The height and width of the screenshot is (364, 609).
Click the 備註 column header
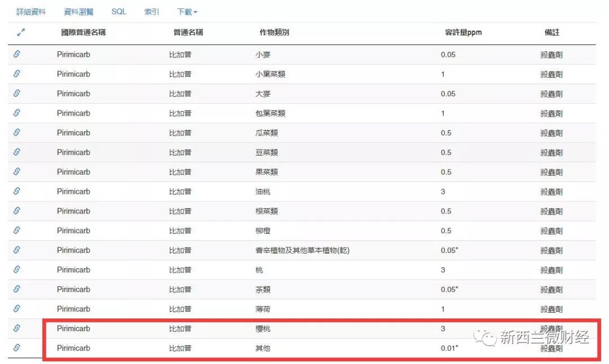tap(552, 33)
